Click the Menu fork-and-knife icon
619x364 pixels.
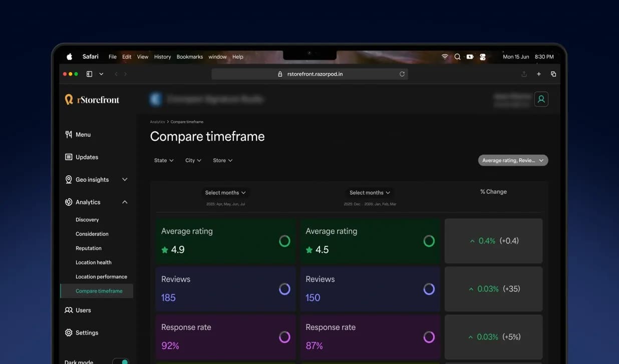(x=69, y=135)
